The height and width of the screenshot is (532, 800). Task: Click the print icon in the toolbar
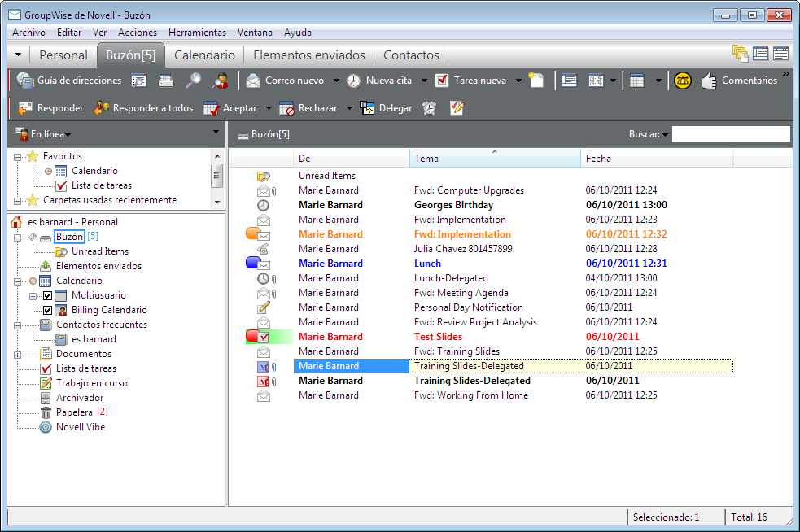(166, 81)
